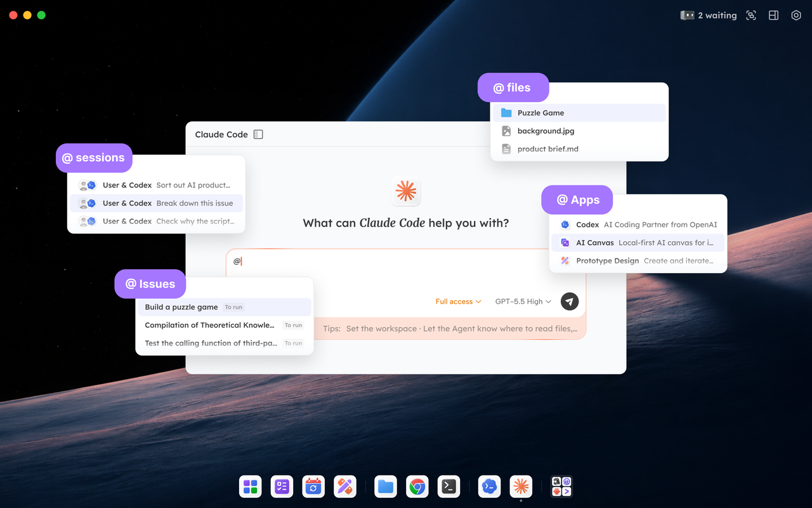This screenshot has height=508, width=812.
Task: Pick product brief.md in the files list
Action: click(579, 149)
